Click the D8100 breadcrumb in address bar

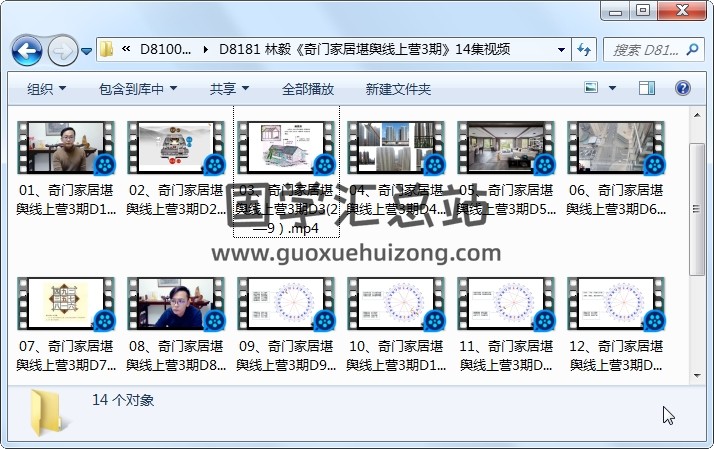point(167,49)
